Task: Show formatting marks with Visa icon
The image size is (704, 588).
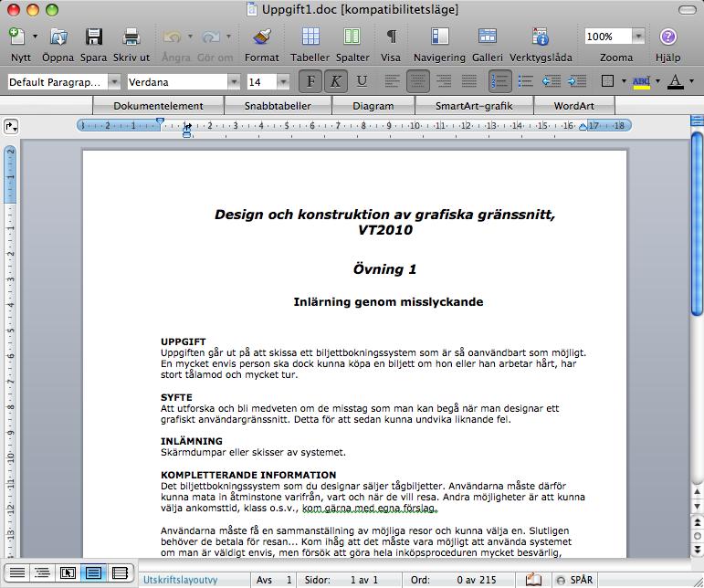Action: click(x=392, y=37)
